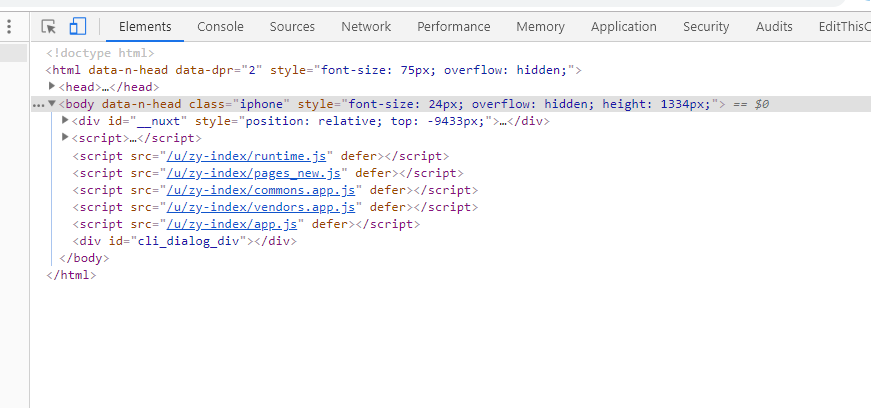Select the doctype html line
The height and width of the screenshot is (408, 871).
100,53
